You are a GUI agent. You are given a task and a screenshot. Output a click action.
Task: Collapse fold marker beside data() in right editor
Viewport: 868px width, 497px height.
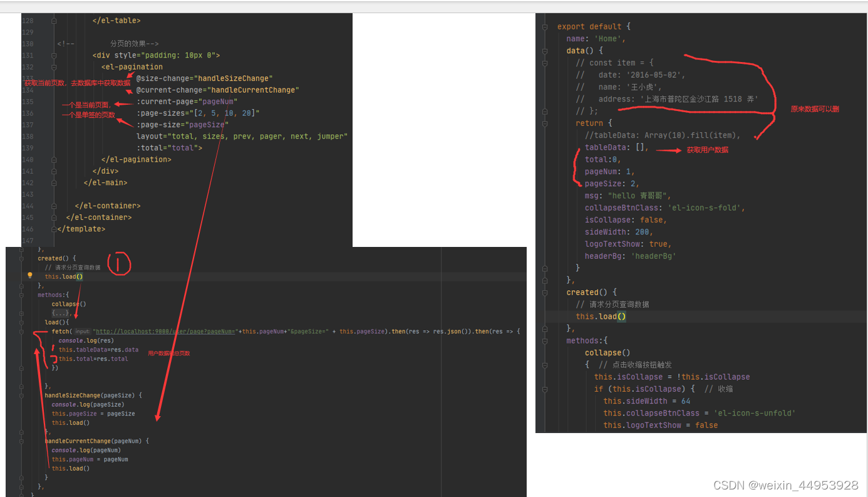tap(545, 51)
